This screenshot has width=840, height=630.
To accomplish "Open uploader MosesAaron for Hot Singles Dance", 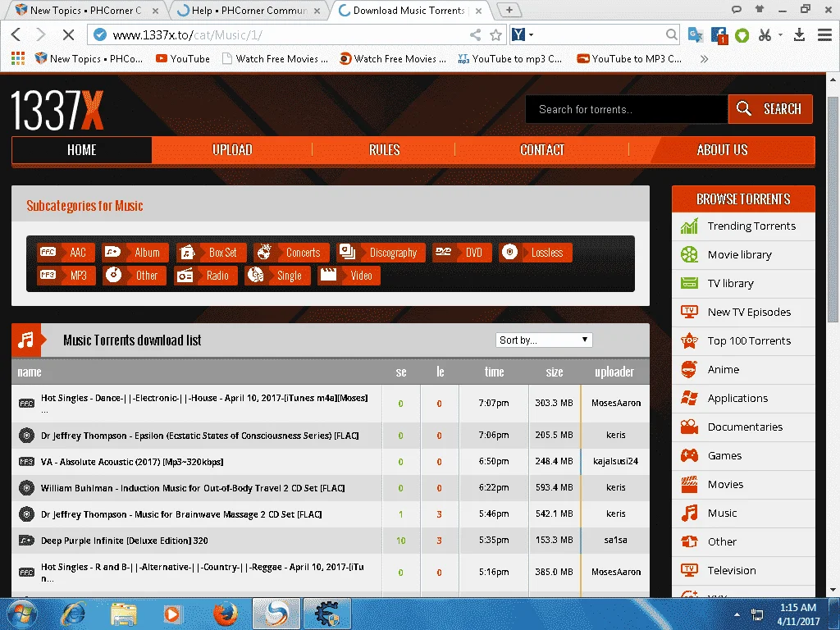I will 616,403.
